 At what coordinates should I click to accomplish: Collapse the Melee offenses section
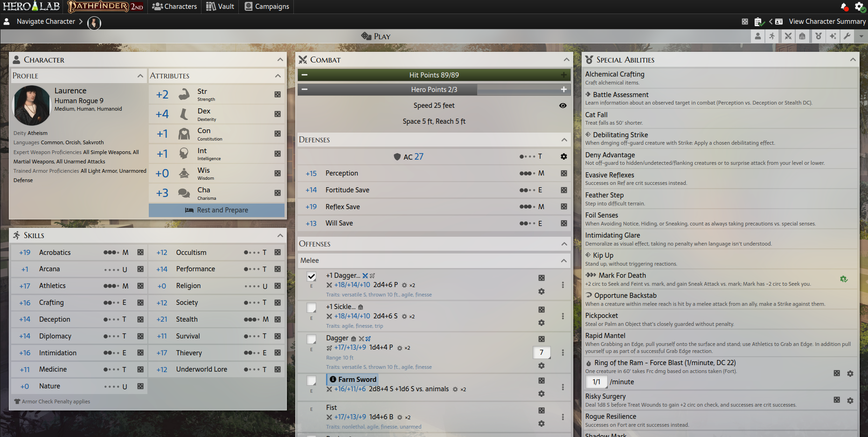[563, 261]
